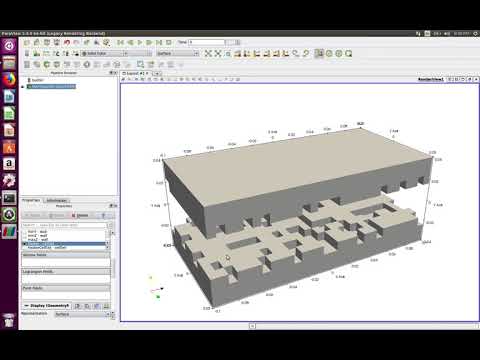Jump to last frame in animation controls

coord(159,42)
